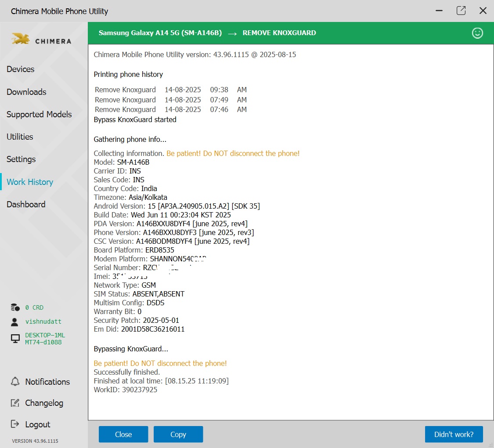
Task: Click the Notifications bell icon
Action: coord(15,382)
